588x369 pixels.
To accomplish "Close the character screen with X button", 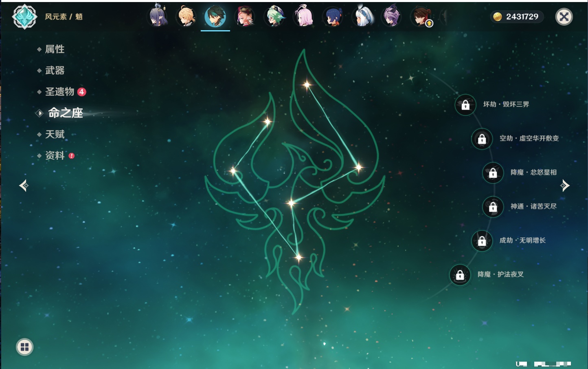I will click(564, 17).
